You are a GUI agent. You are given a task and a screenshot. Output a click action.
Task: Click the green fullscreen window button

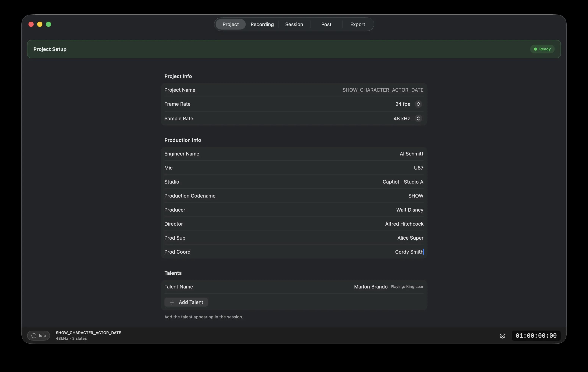49,24
